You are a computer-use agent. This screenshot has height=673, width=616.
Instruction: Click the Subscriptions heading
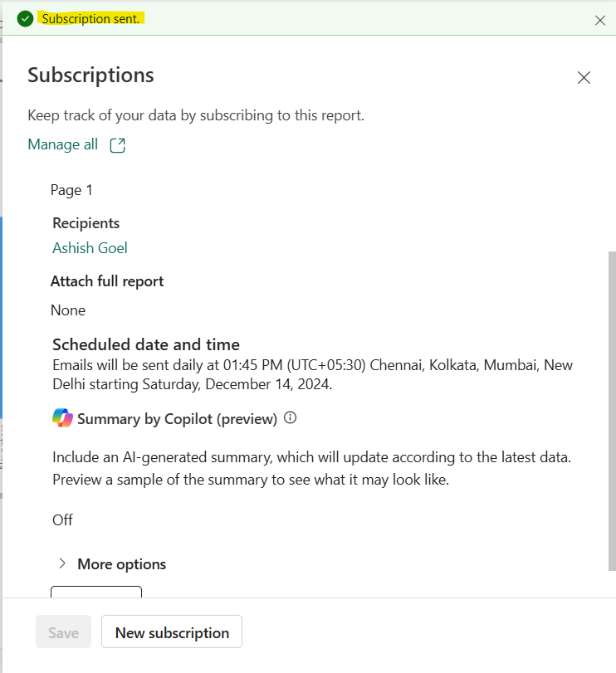tap(90, 75)
